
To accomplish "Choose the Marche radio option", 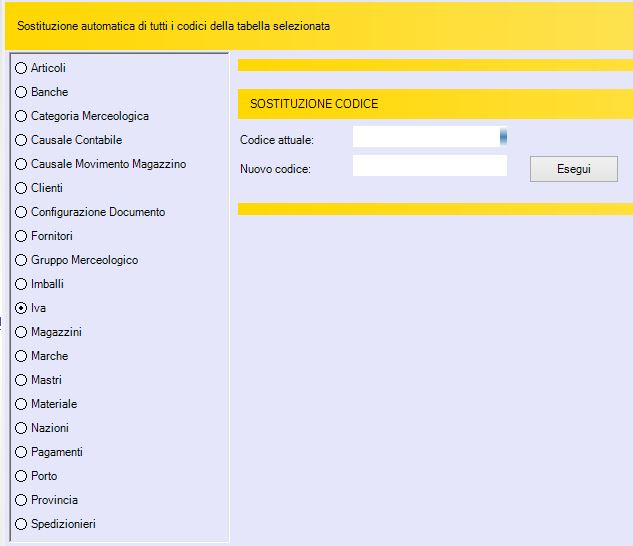I will tap(21, 356).
